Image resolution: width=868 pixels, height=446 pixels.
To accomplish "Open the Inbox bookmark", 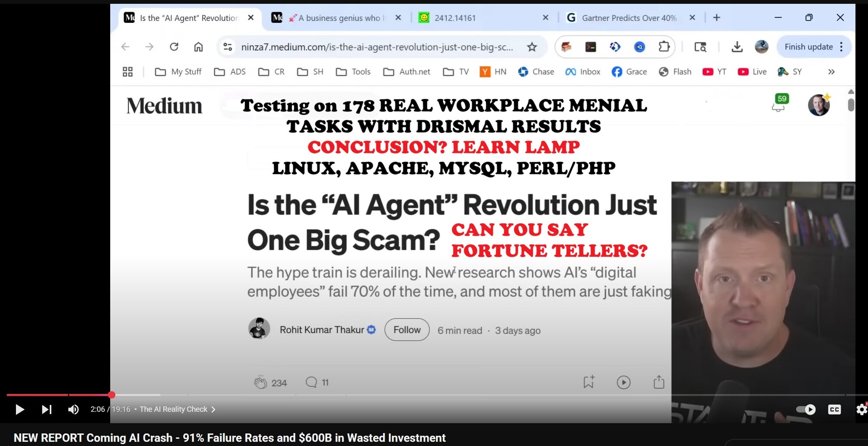I will click(x=583, y=72).
